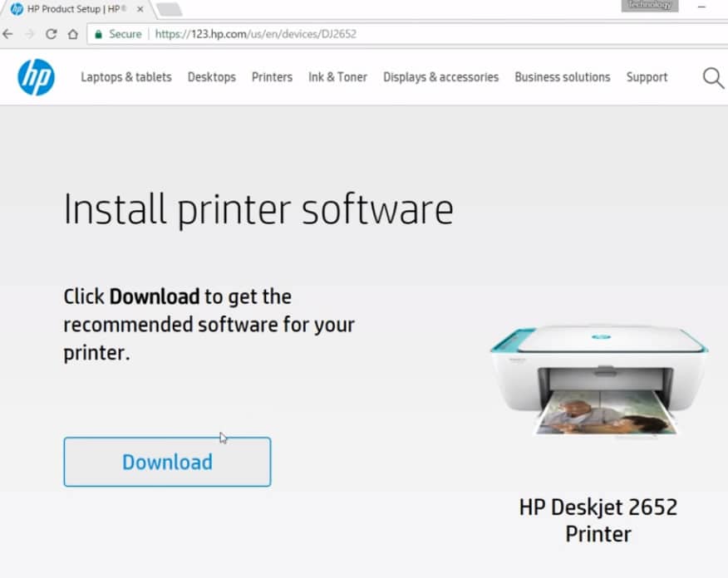Click the Download button
Image resolution: width=728 pixels, height=578 pixels.
tap(166, 462)
